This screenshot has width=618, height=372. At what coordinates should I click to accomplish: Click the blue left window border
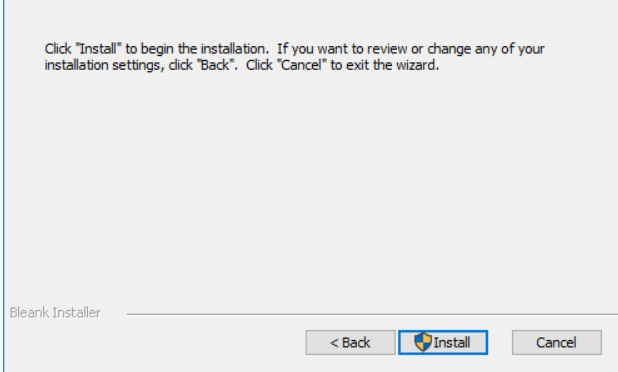tap(4, 186)
